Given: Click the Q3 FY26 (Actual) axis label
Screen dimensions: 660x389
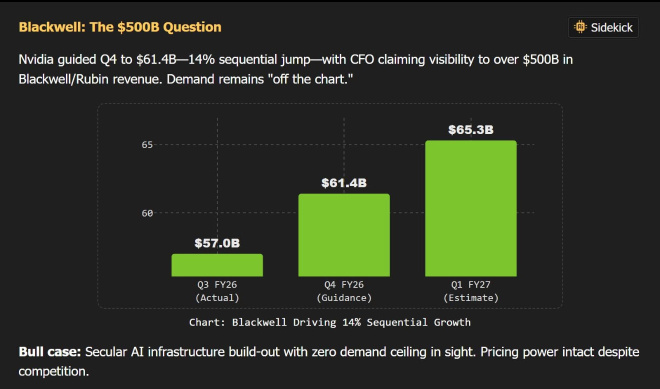Looking at the screenshot, I should point(217,291).
